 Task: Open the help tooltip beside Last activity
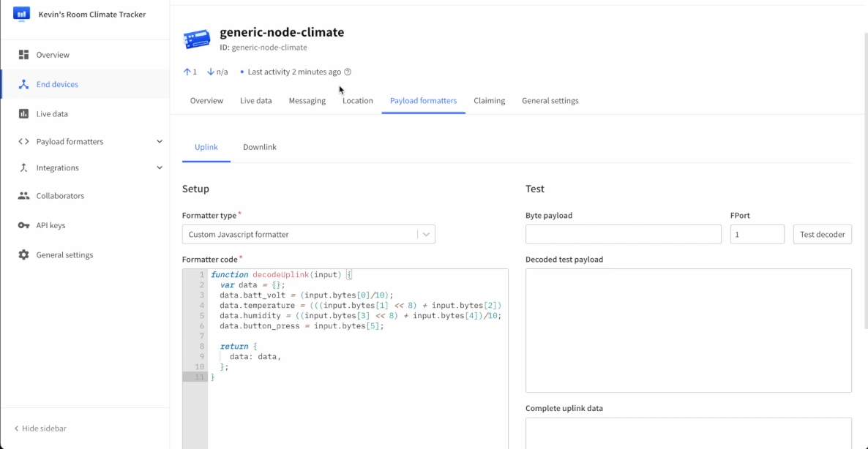click(x=347, y=72)
